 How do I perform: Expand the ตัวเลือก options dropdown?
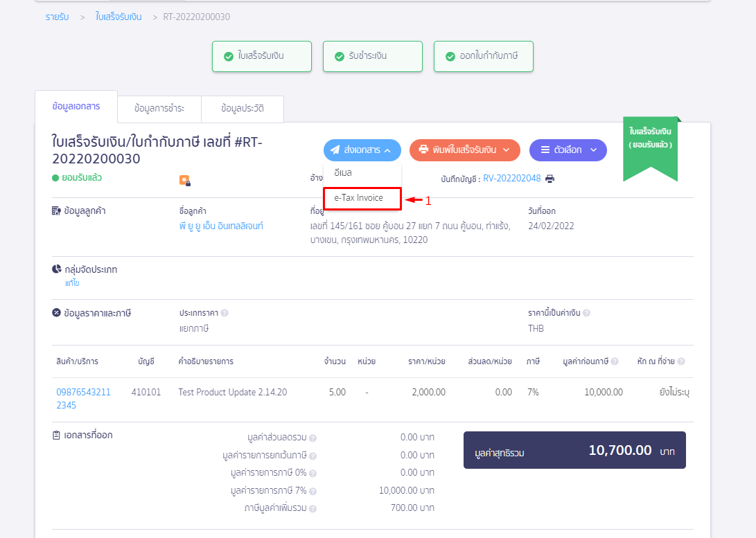(568, 150)
